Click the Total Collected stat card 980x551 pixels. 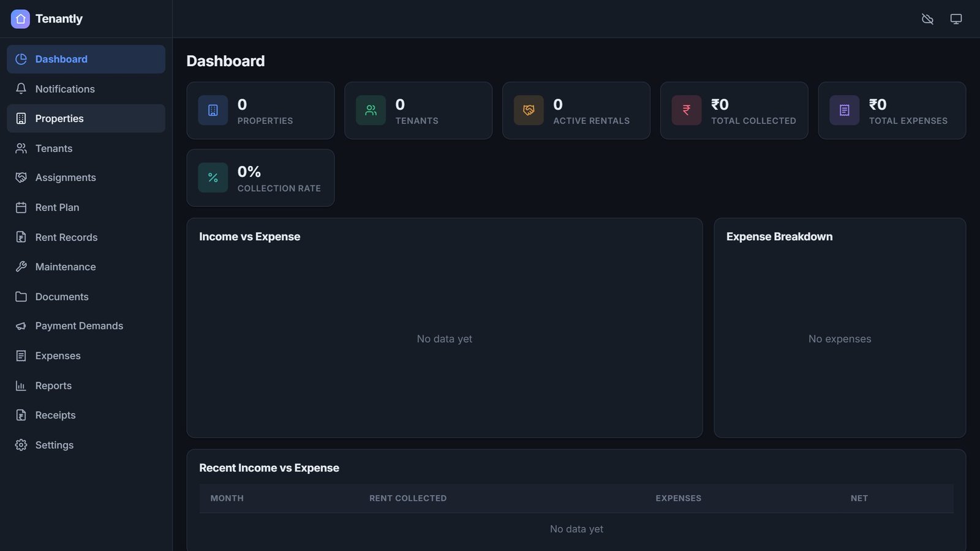pyautogui.click(x=734, y=111)
